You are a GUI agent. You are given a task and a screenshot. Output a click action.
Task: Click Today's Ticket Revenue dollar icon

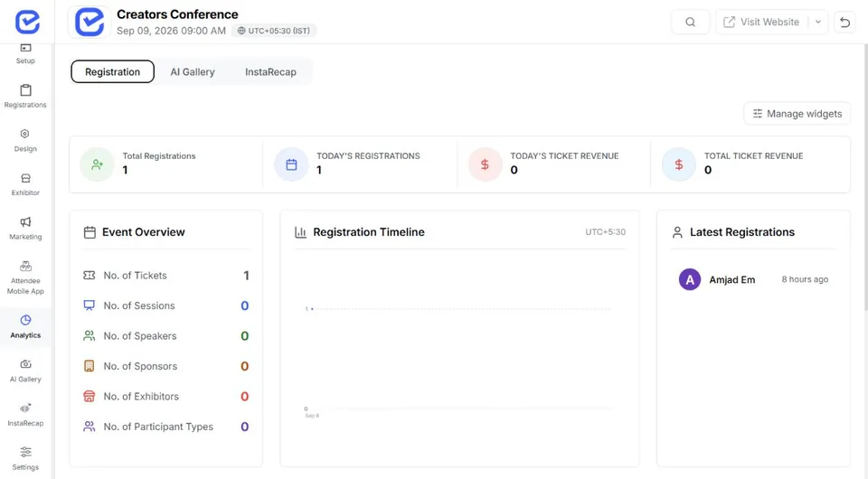pos(485,164)
